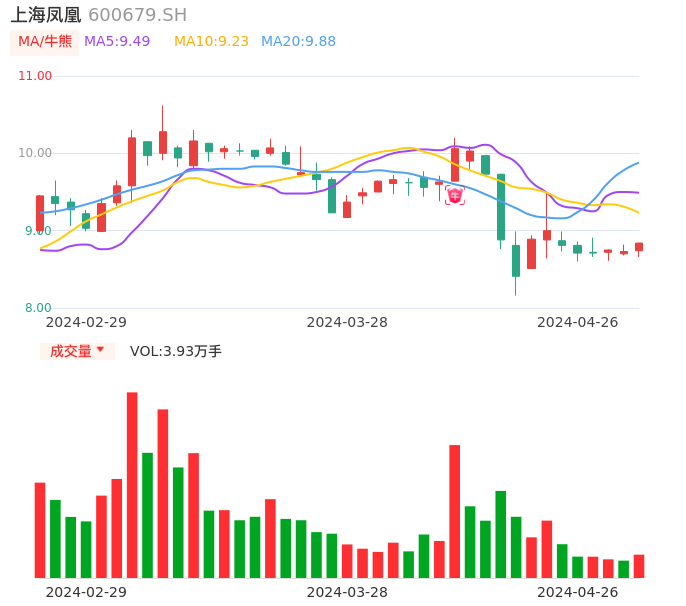Click the last red volume bar on right
This screenshot has height=606, width=686.
[x=639, y=566]
